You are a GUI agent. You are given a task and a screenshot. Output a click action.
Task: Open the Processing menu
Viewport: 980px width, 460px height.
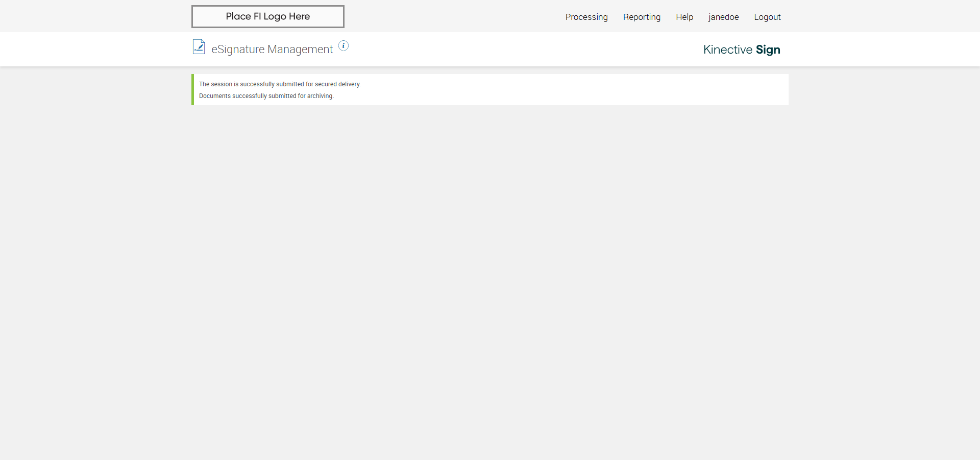click(x=586, y=17)
